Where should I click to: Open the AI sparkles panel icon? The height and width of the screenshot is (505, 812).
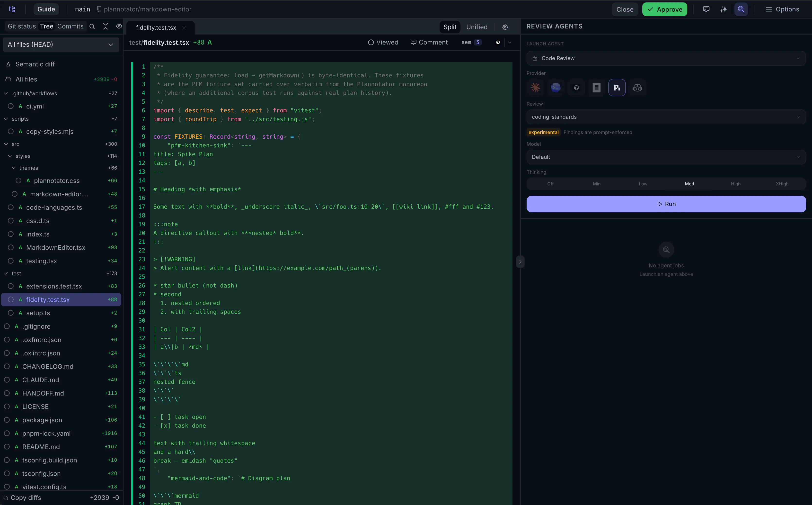click(724, 9)
